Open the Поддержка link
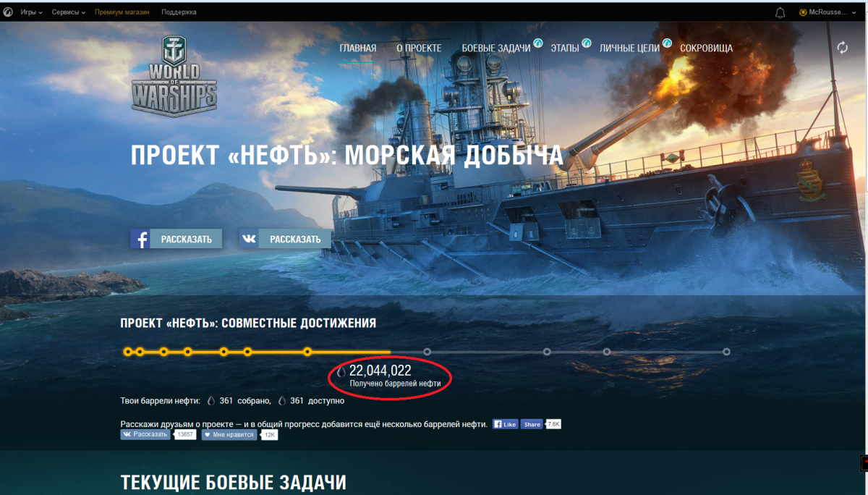The width and height of the screenshot is (868, 495). pyautogui.click(x=179, y=12)
